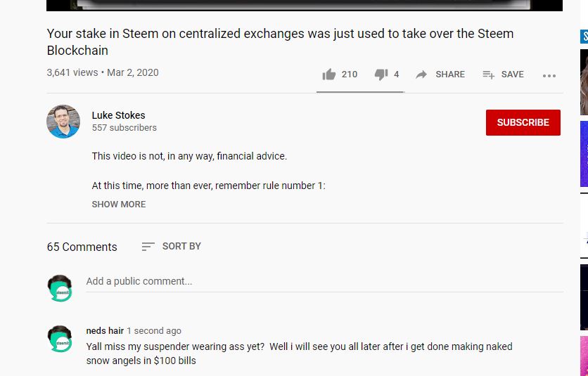This screenshot has height=376, width=588.
Task: Like the video with thumbs up icon
Action: click(x=329, y=74)
